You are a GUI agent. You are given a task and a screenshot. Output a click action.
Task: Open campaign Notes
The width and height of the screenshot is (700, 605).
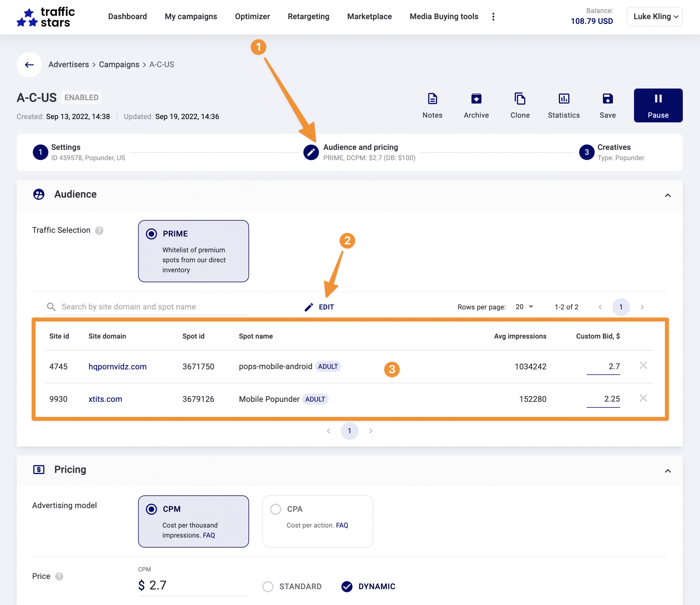432,105
